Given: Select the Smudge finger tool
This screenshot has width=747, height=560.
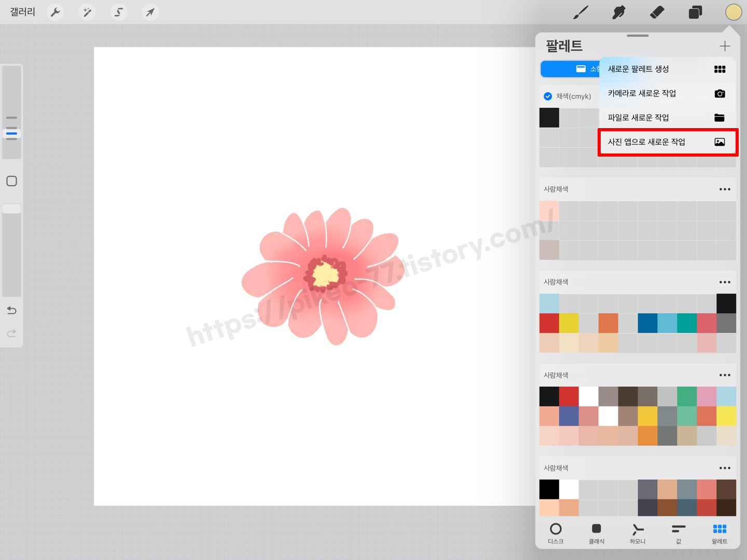Looking at the screenshot, I should 618,12.
